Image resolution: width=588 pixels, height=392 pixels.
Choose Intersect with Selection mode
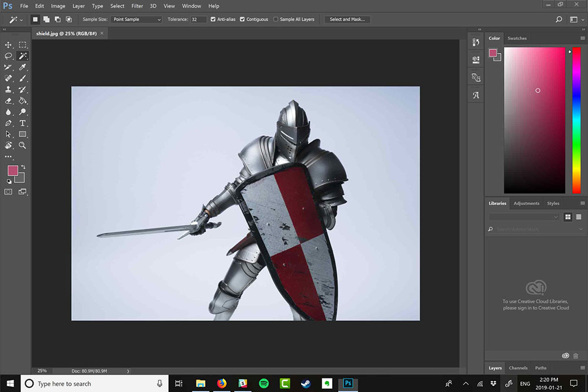69,19
